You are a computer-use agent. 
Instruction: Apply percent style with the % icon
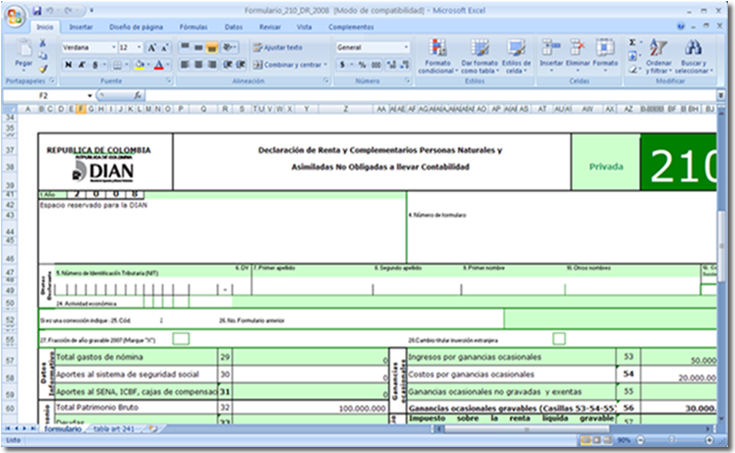[362, 65]
